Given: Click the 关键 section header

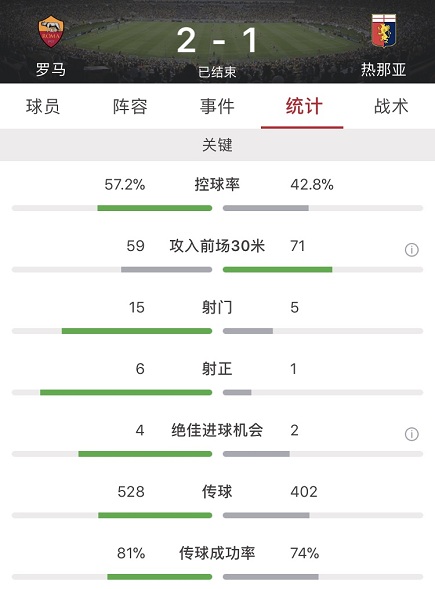Looking at the screenshot, I should pyautogui.click(x=218, y=145).
